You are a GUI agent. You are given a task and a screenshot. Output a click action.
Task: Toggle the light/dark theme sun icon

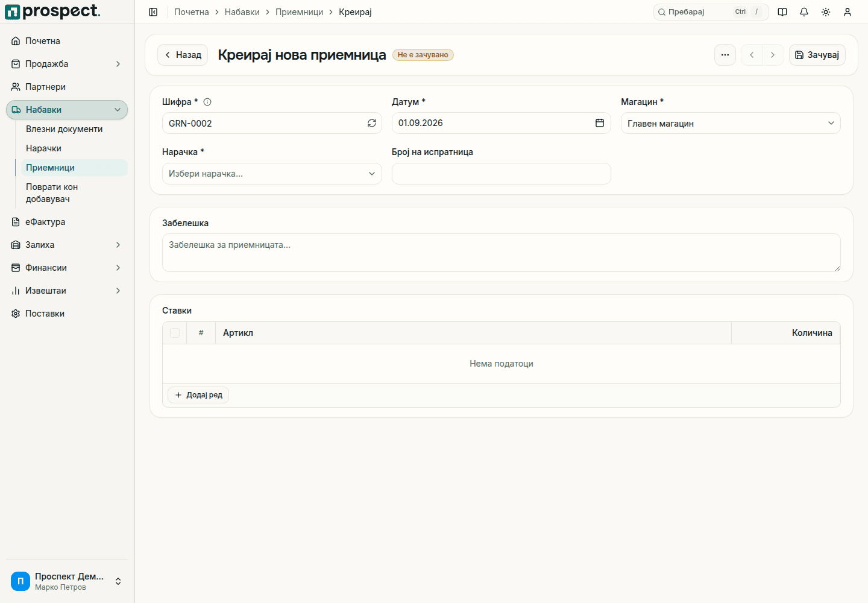pyautogui.click(x=826, y=12)
